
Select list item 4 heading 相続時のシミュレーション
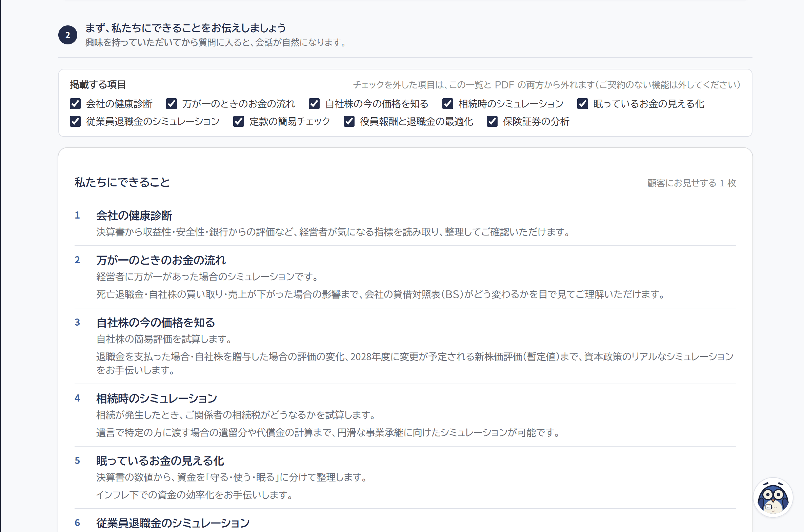157,398
